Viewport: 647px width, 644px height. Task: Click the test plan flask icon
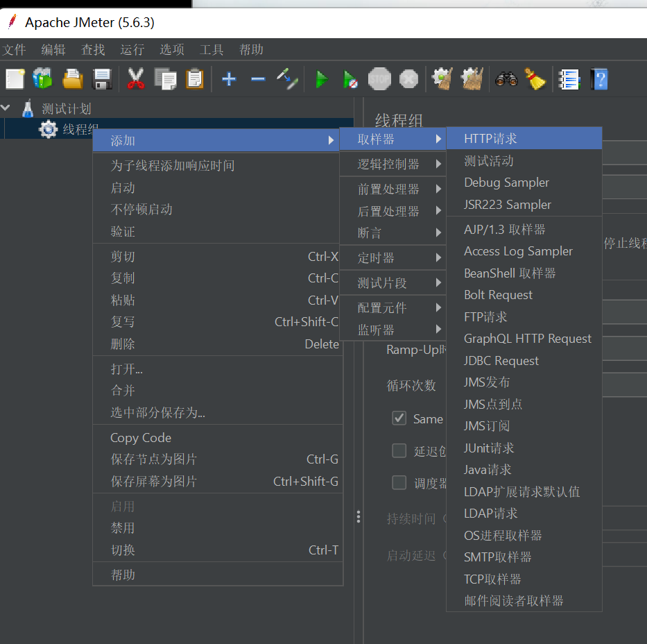[28, 108]
